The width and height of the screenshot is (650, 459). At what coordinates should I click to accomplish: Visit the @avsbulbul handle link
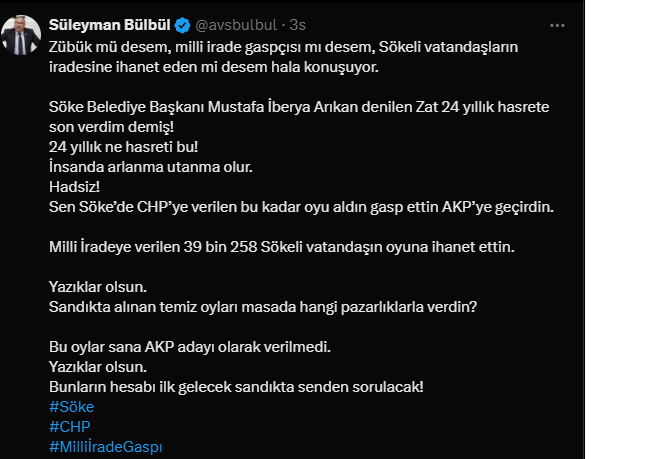[235, 25]
